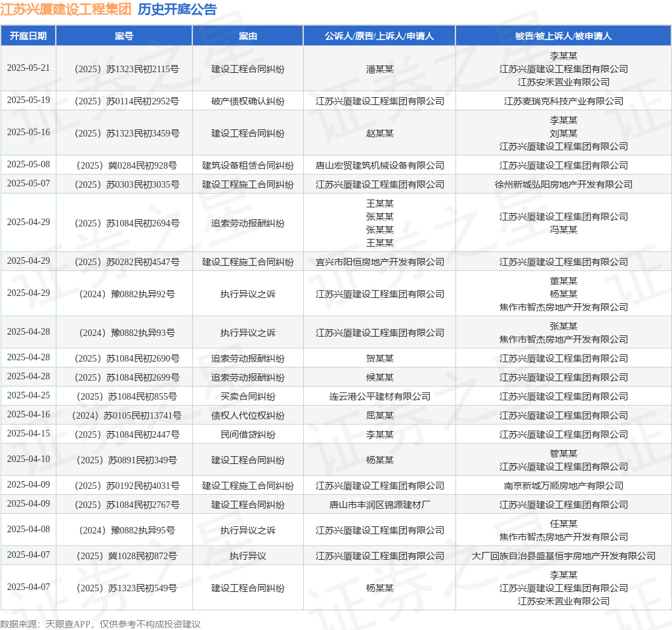Click the cause 破产债权确认纠纷

coord(247,101)
